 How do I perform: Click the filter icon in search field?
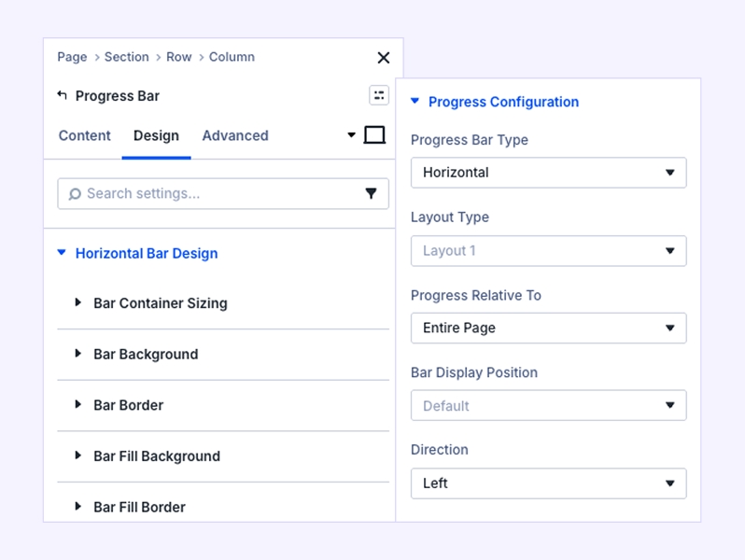coord(371,194)
